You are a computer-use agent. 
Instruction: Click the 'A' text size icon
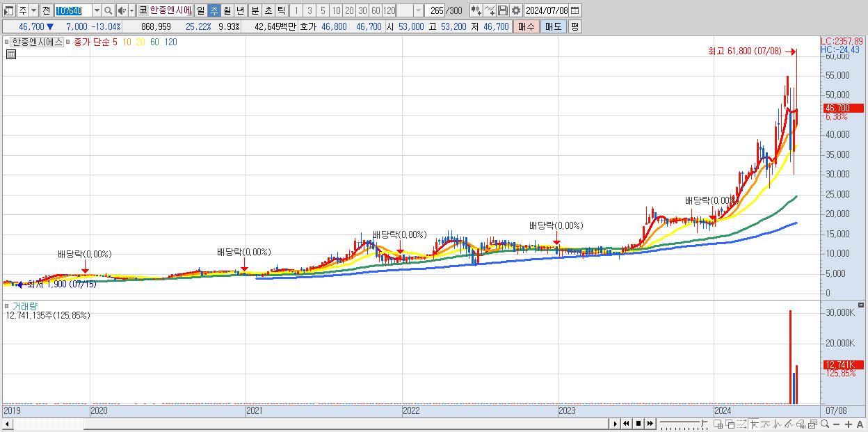[860, 424]
